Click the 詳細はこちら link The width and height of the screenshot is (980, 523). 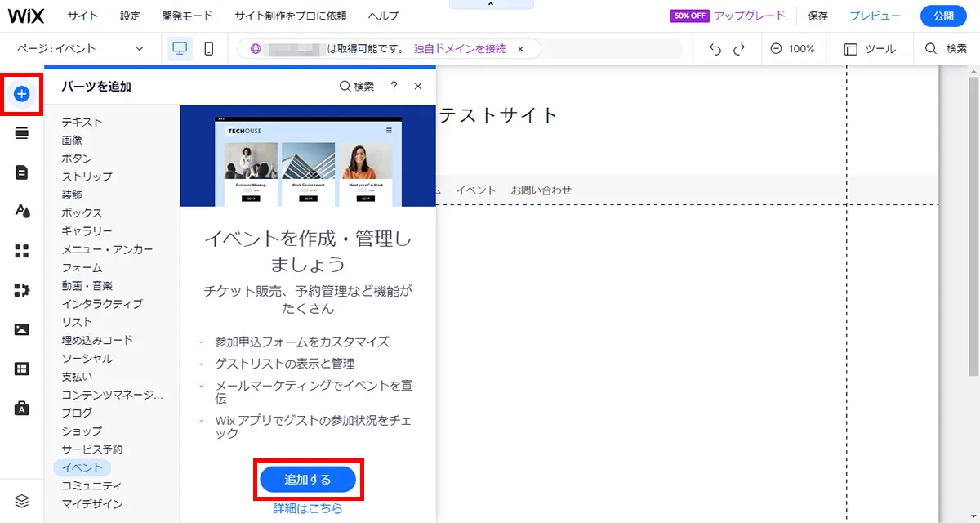305,507
